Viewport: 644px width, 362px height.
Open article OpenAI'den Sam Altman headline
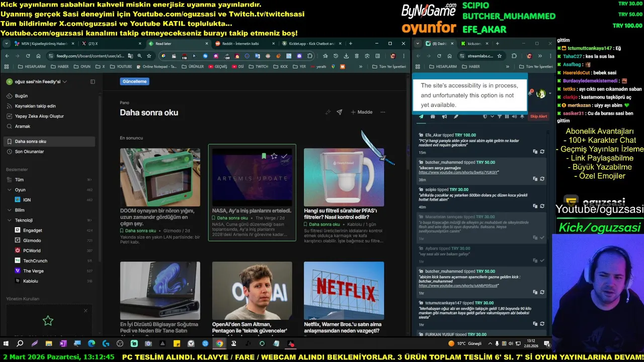250,327
